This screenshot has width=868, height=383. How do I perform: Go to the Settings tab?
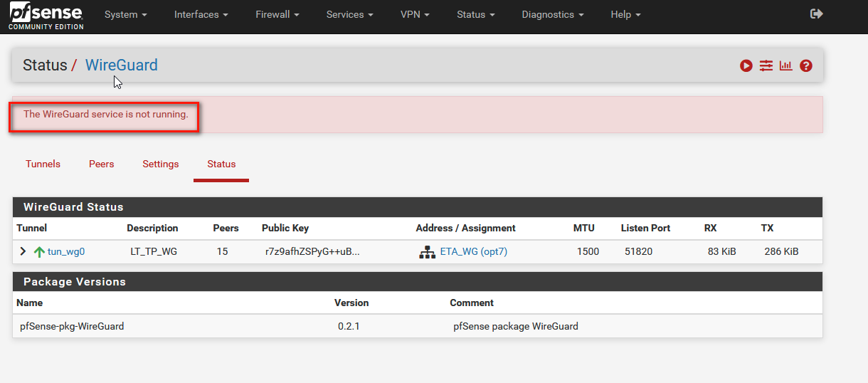(160, 164)
